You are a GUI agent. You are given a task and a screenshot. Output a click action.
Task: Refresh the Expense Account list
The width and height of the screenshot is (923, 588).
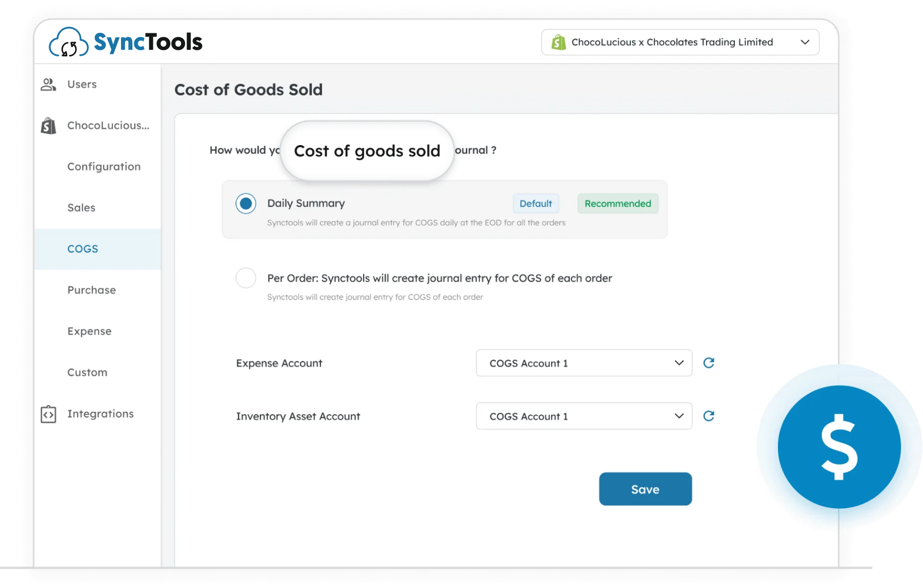pos(709,363)
